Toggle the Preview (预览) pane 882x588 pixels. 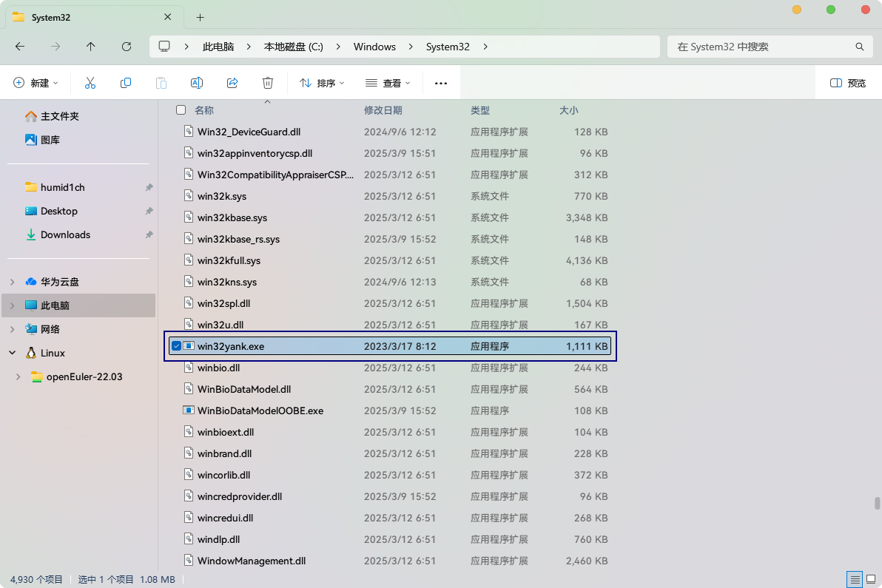pos(848,83)
